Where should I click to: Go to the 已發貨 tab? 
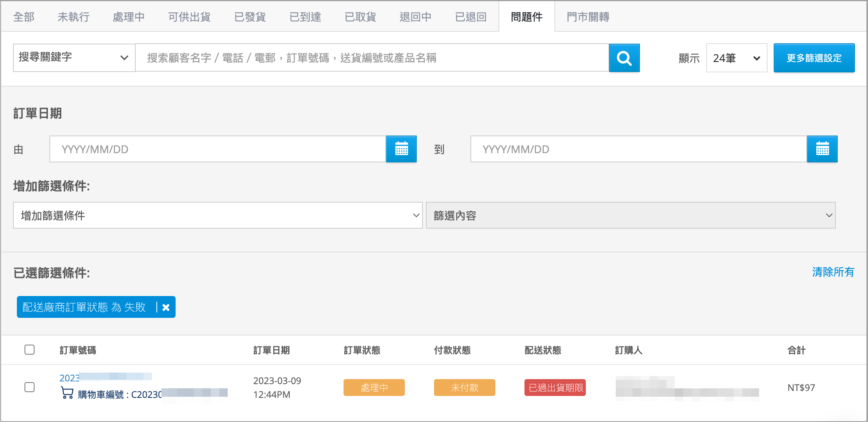click(250, 17)
